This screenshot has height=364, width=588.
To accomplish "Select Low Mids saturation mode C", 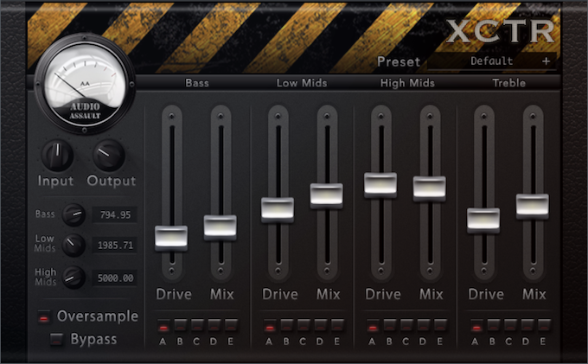I will click(x=304, y=325).
